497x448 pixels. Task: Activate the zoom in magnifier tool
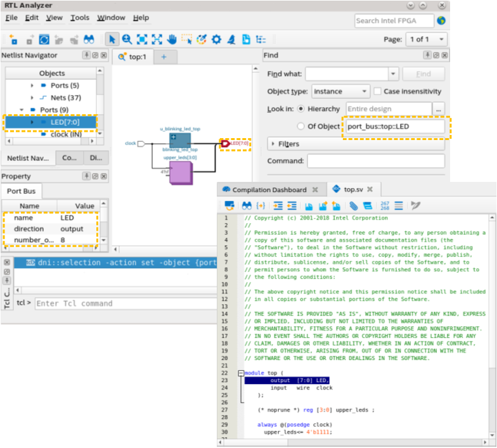click(x=127, y=39)
